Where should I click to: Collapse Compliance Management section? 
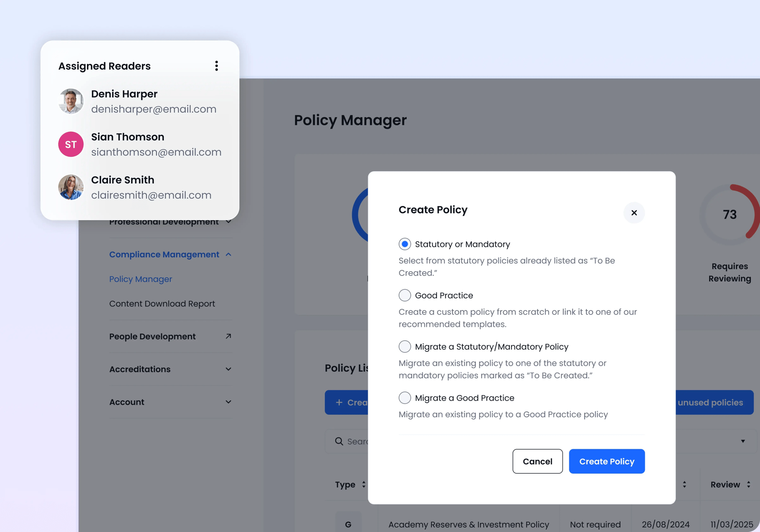click(x=228, y=254)
